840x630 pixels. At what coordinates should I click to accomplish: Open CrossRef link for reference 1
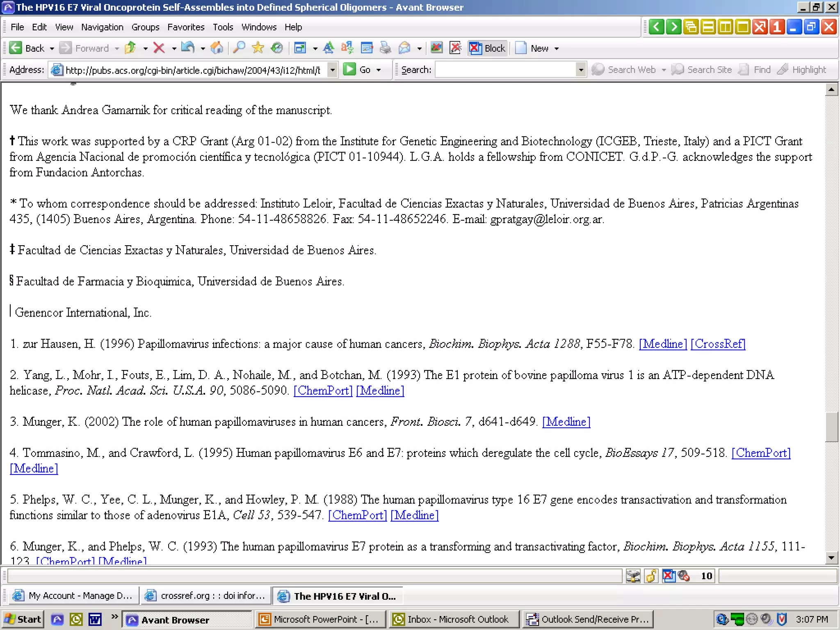pyautogui.click(x=718, y=344)
